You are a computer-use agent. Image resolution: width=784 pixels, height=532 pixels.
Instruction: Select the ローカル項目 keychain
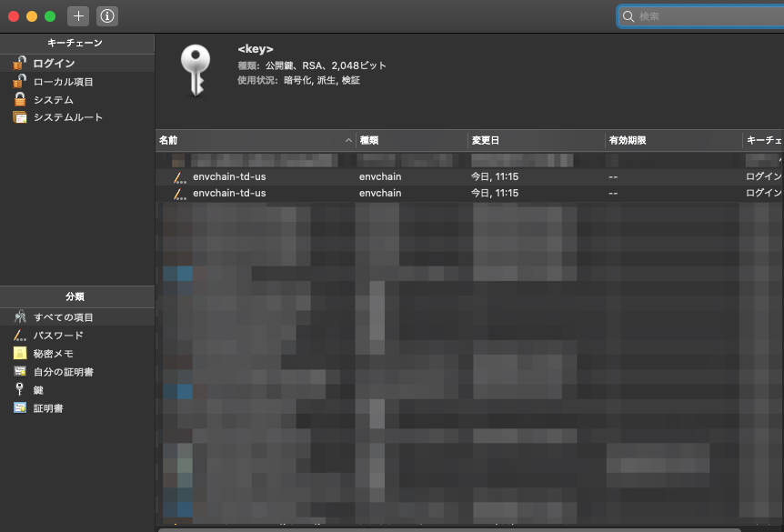[77, 82]
